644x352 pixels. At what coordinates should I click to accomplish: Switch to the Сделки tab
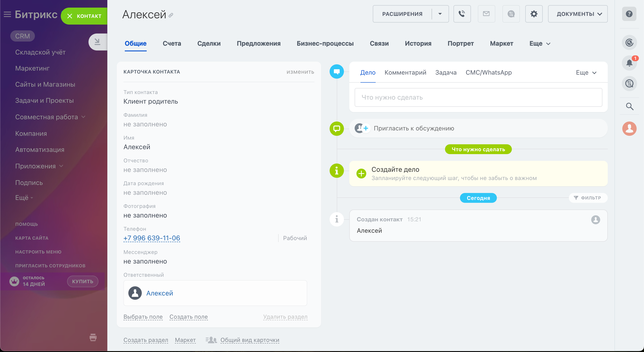[x=209, y=44]
